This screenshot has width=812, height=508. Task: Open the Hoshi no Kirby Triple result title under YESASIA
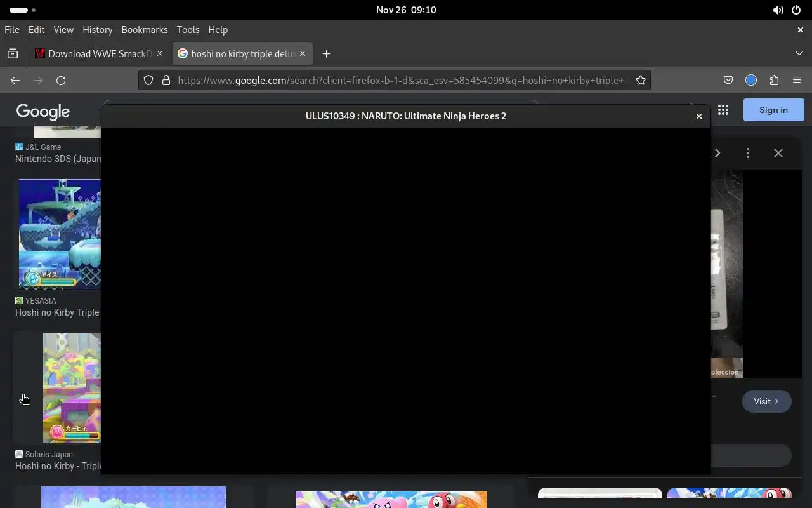point(57,312)
